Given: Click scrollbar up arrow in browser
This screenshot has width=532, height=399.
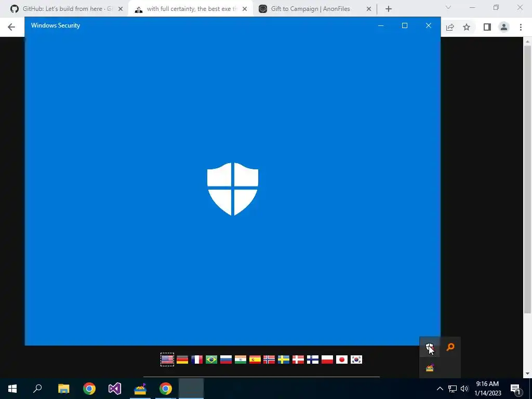Looking at the screenshot, I should pos(527,42).
